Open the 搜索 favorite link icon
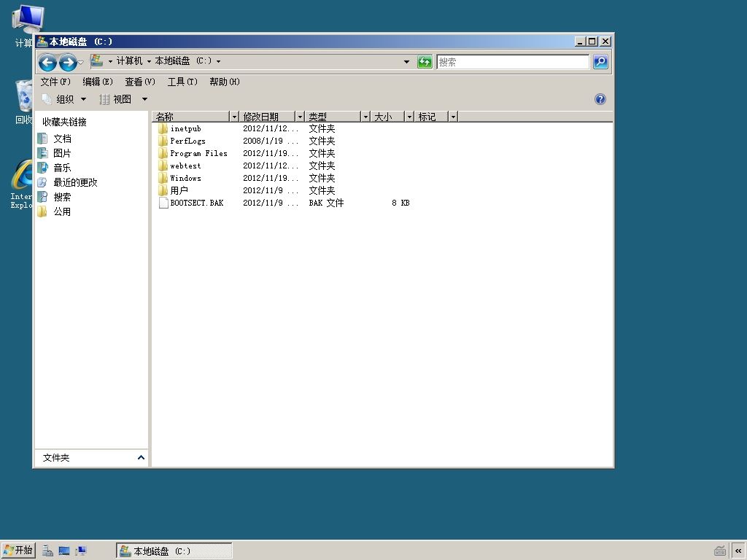The width and height of the screenshot is (747, 560). 42,197
